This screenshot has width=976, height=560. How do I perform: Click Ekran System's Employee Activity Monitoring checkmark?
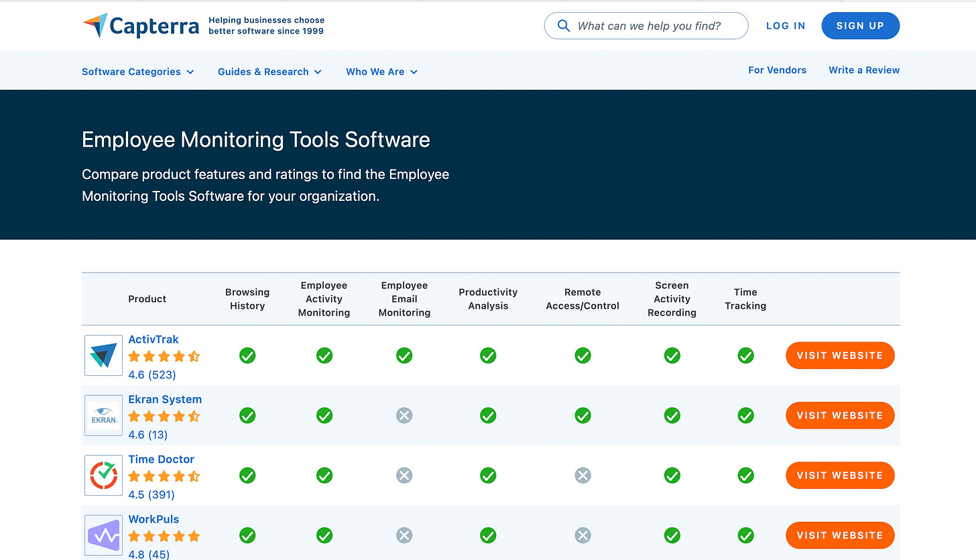[x=324, y=415]
